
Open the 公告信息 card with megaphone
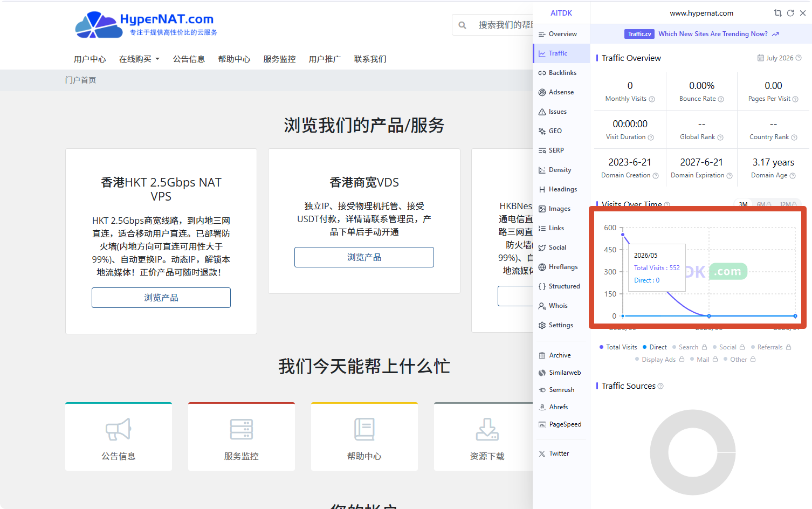[119, 437]
